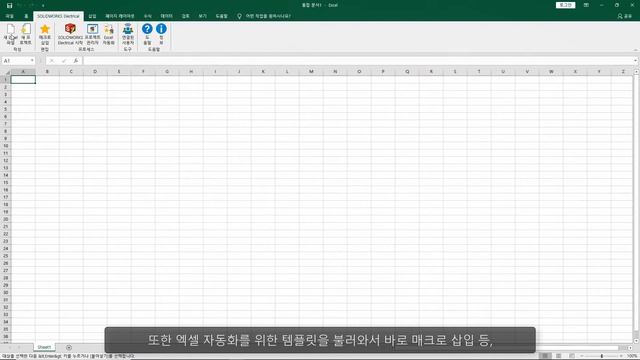Open the Name Box dropdown arrow

click(x=32, y=60)
